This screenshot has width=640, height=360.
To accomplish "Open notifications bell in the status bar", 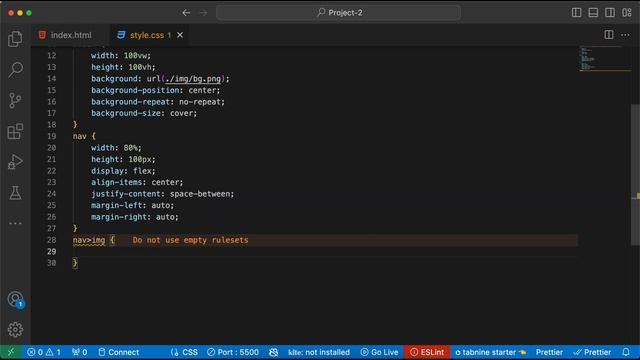I will [626, 352].
